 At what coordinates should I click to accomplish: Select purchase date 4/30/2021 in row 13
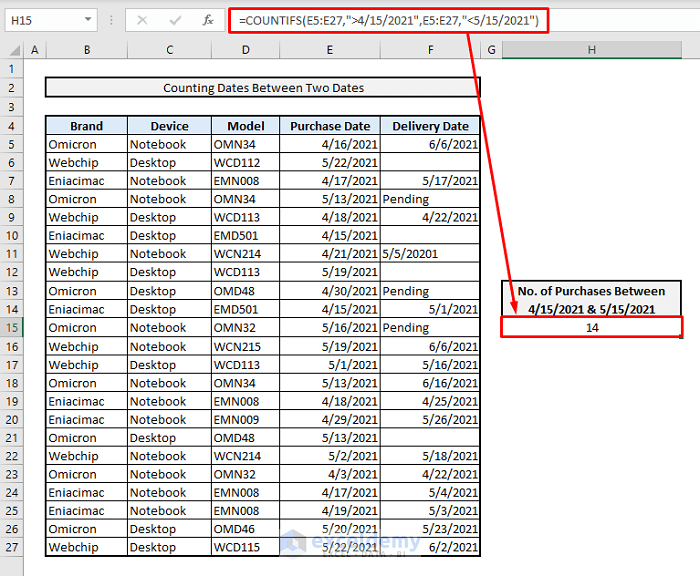330,291
